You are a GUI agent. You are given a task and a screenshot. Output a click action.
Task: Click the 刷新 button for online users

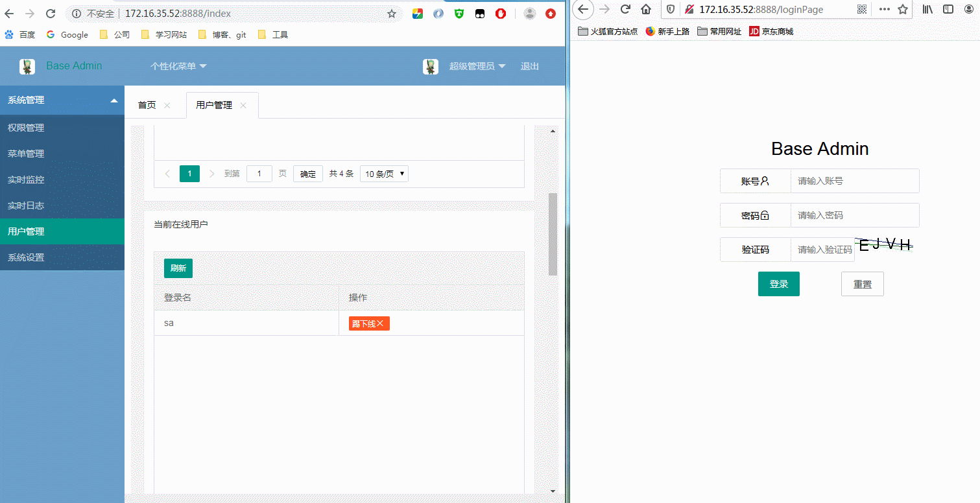pyautogui.click(x=178, y=268)
